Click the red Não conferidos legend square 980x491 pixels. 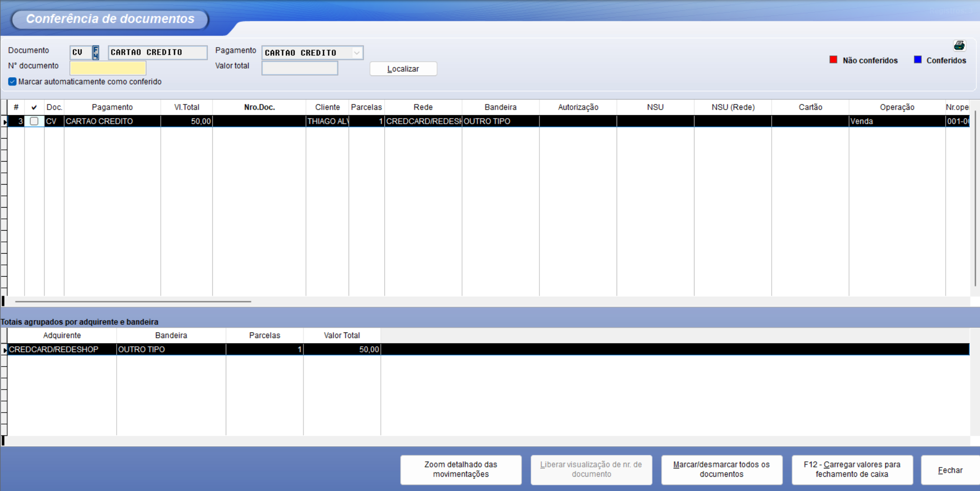point(833,60)
